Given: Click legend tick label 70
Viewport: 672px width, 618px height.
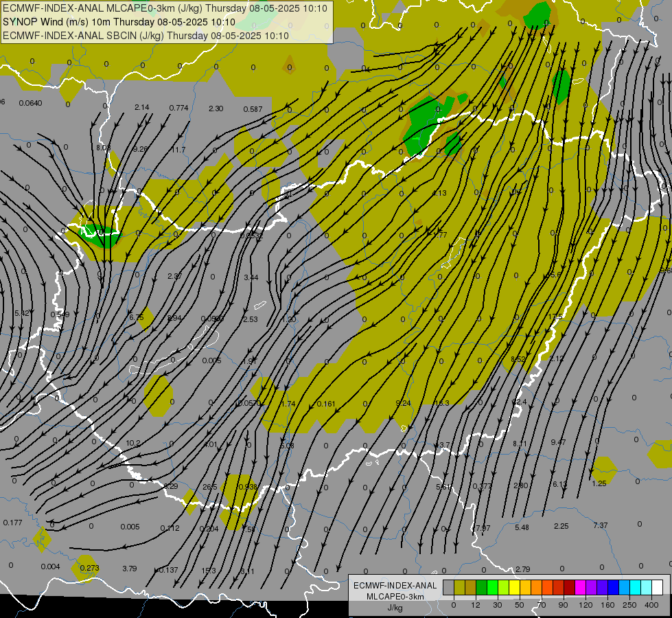Looking at the screenshot, I should 542,605.
